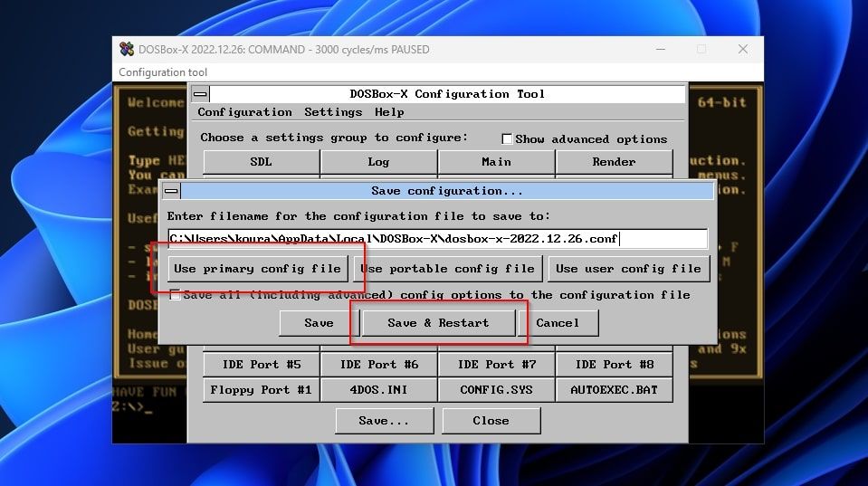Click Use user config file button
The image size is (868, 486).
coord(628,269)
